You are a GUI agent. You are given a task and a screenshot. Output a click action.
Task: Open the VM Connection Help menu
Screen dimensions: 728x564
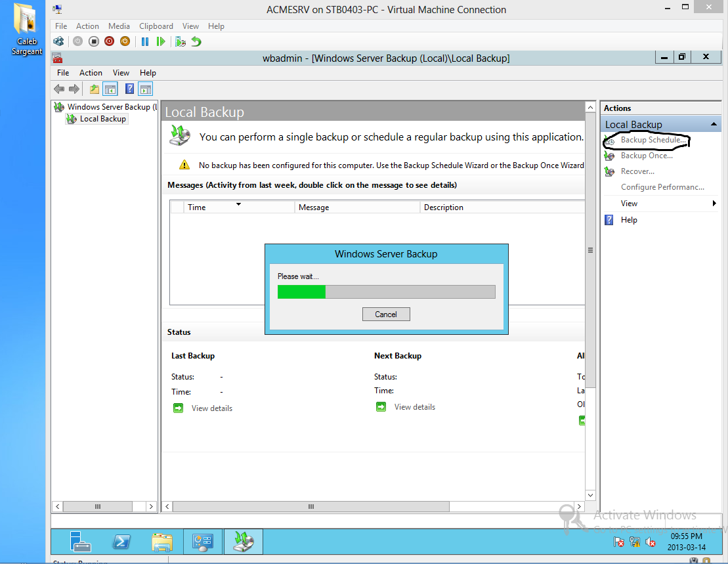[x=216, y=26]
